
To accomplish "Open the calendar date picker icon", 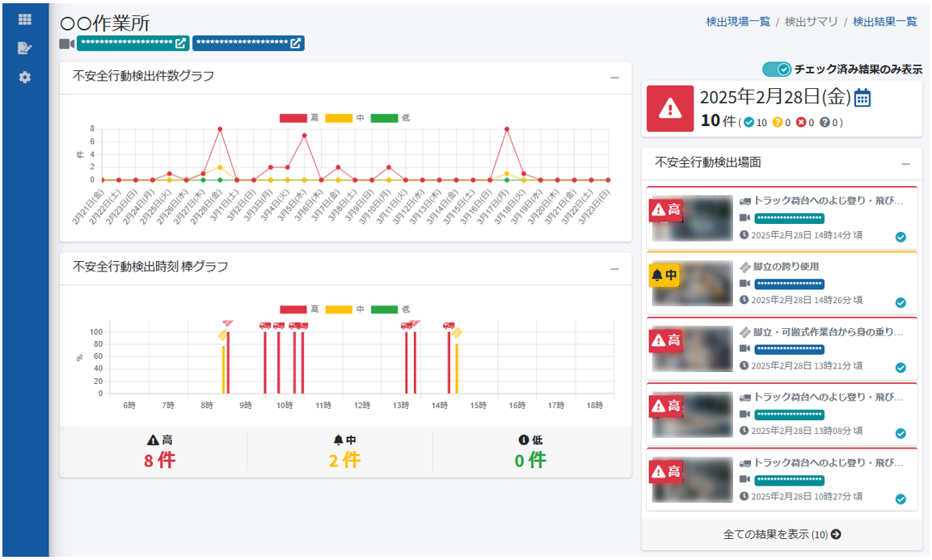I will (x=862, y=98).
